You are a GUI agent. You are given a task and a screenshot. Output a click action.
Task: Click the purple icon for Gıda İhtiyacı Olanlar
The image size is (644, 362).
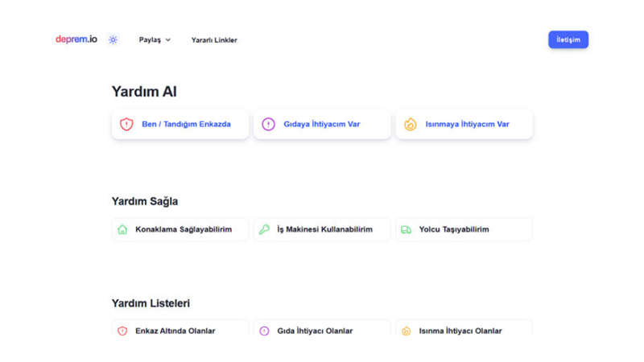[x=264, y=331]
